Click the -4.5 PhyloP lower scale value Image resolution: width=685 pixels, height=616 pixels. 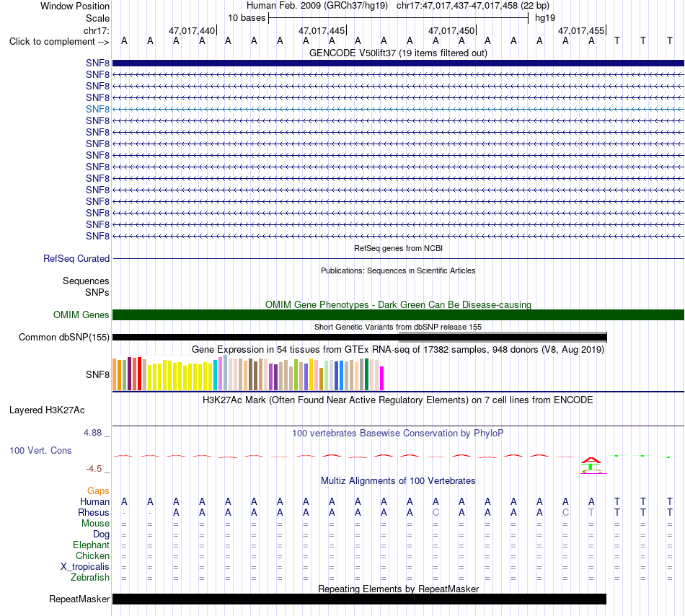click(x=94, y=469)
